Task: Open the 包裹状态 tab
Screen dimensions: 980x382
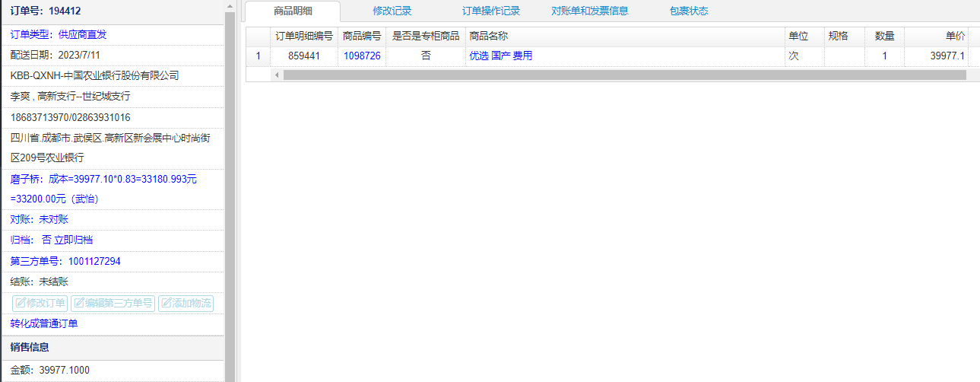Action: click(x=689, y=11)
